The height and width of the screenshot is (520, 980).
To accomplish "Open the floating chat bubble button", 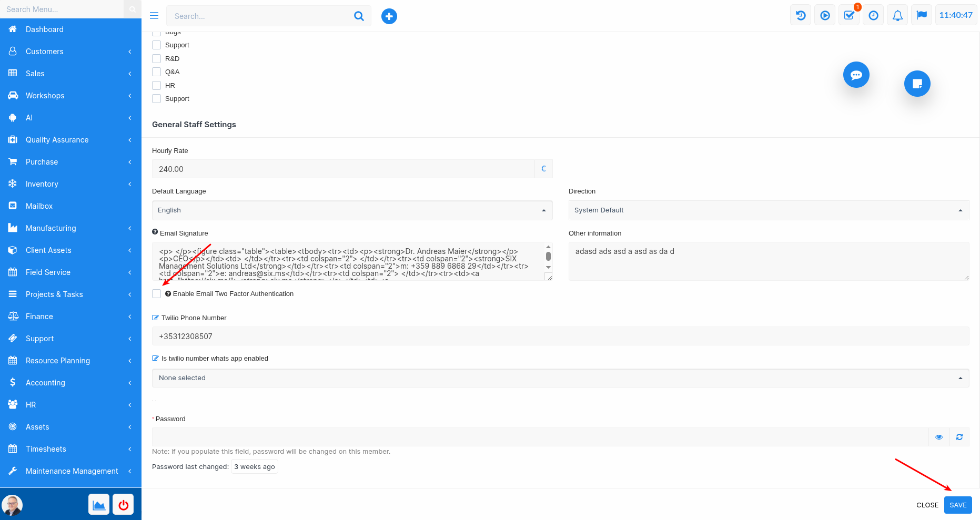I will (856, 75).
